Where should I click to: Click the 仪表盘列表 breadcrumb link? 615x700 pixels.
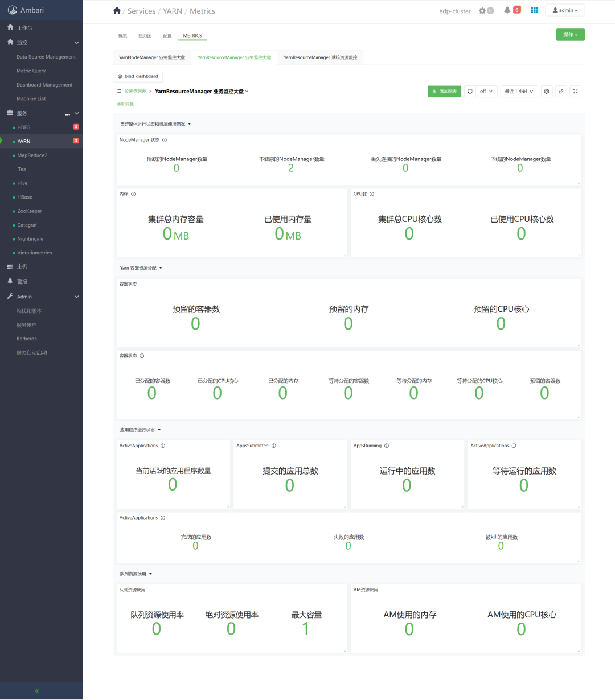136,91
